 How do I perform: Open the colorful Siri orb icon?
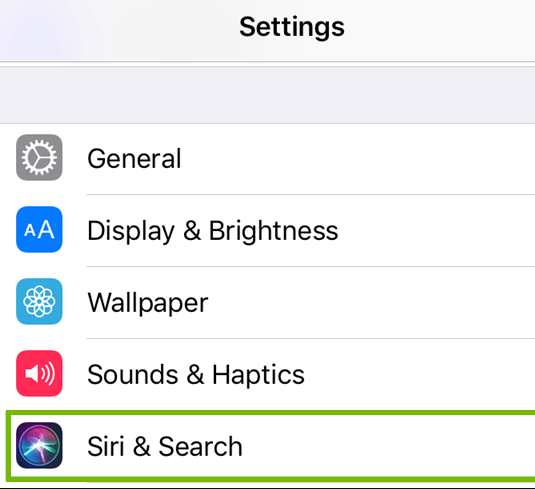point(39,445)
